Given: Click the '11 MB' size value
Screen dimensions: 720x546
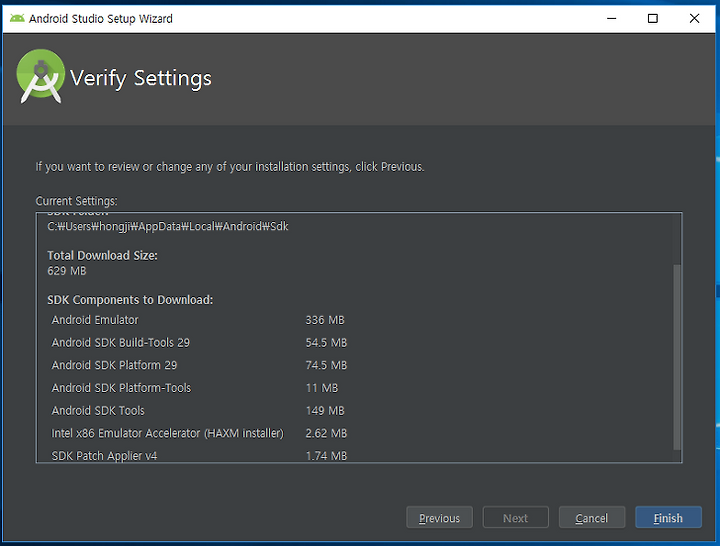Looking at the screenshot, I should 322,388.
